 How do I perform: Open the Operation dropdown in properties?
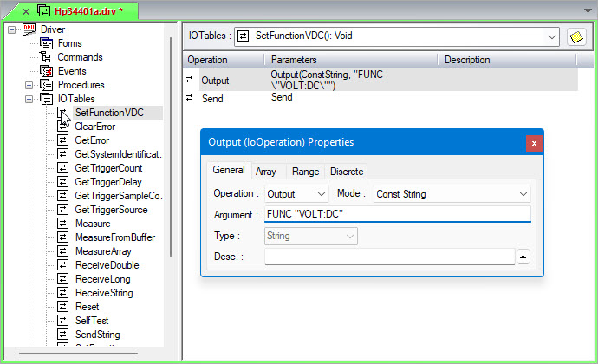click(x=296, y=194)
